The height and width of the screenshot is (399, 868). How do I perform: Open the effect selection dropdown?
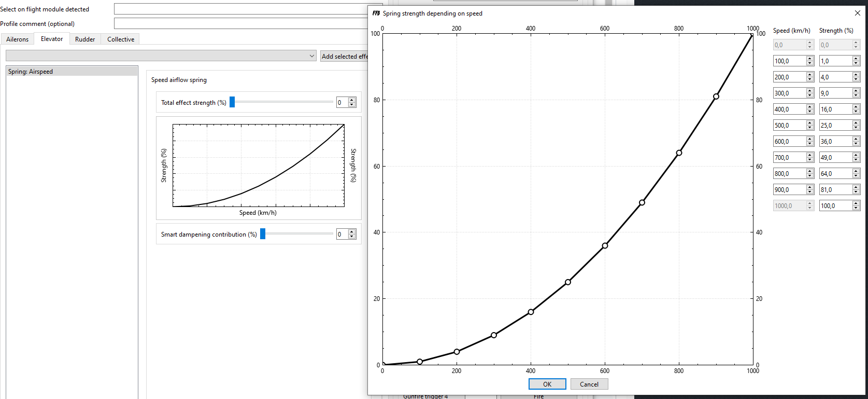[x=161, y=56]
